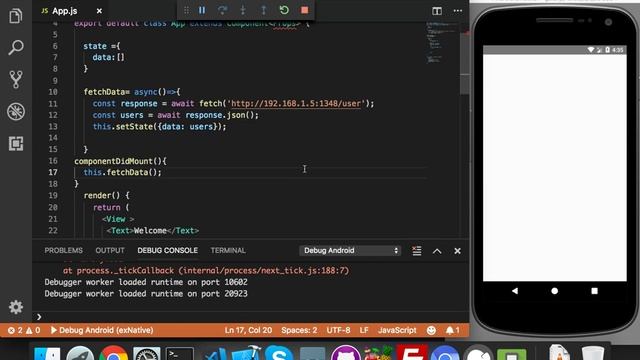Screen dimensions: 640x360
Task: Click line number 17 in the gutter
Action: pyautogui.click(x=53, y=172)
